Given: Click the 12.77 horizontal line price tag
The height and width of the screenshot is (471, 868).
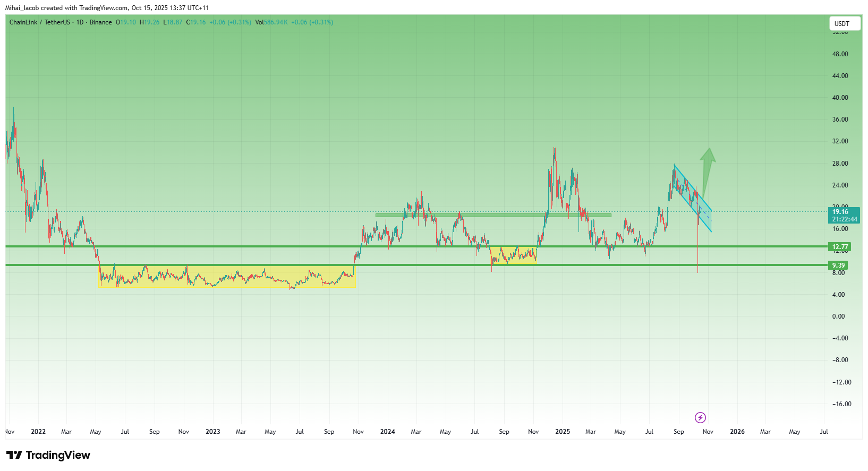Looking at the screenshot, I should coord(840,247).
